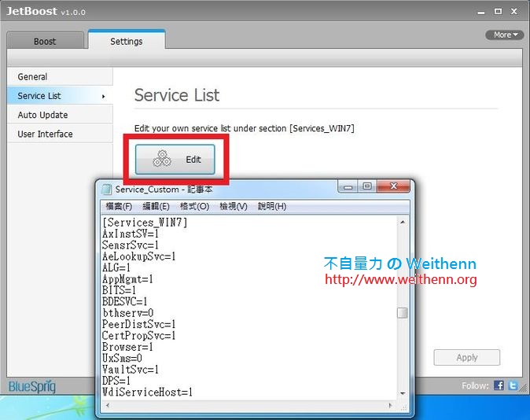Close the JetBoost window
This screenshot has height=420, width=530.
point(514,12)
